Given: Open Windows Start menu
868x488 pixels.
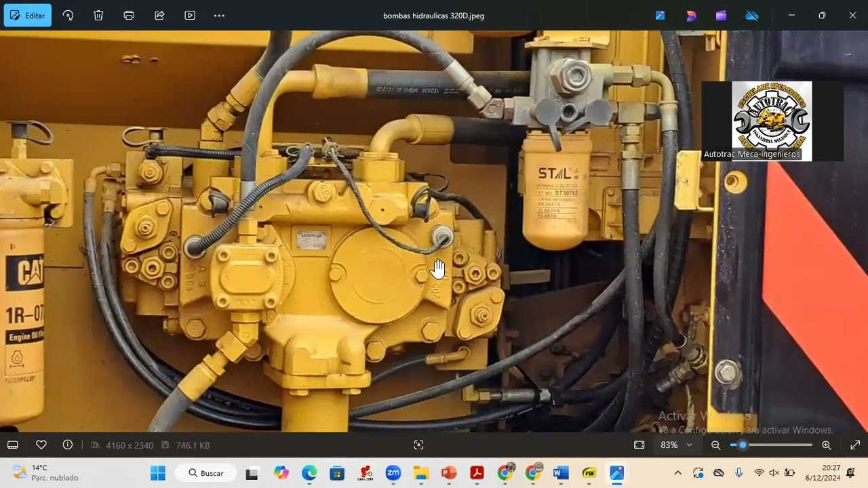Looking at the screenshot, I should coord(158,473).
